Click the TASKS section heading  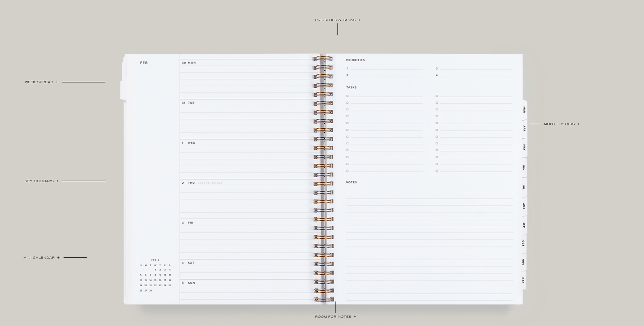pos(351,88)
